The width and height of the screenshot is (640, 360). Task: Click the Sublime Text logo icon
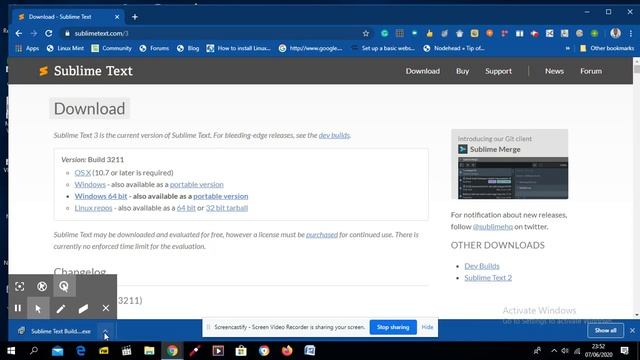click(43, 71)
